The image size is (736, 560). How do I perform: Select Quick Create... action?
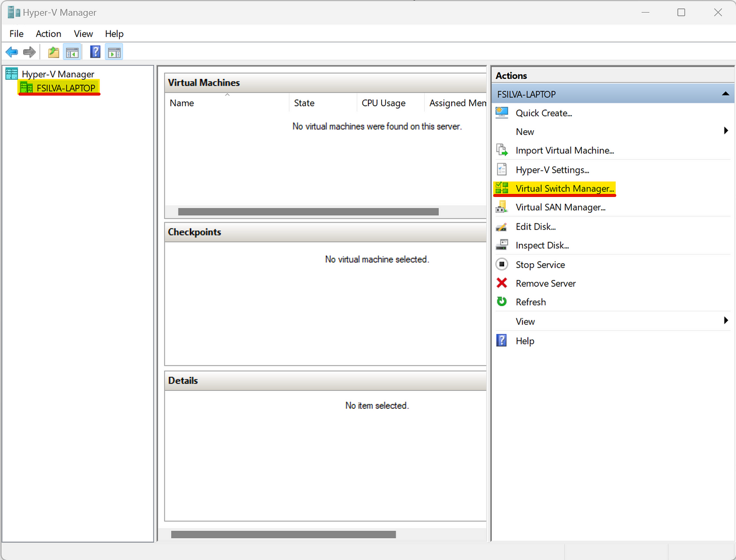(x=544, y=113)
